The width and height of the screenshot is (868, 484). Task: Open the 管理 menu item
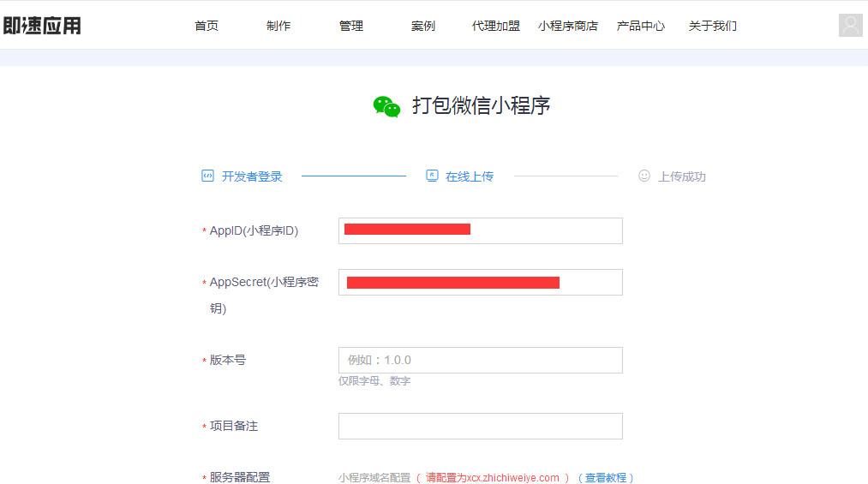click(x=351, y=26)
